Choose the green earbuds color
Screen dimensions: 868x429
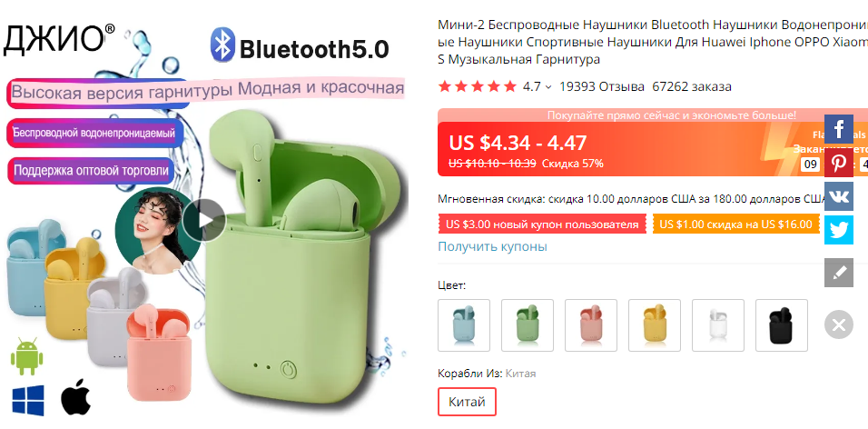pyautogui.click(x=528, y=325)
